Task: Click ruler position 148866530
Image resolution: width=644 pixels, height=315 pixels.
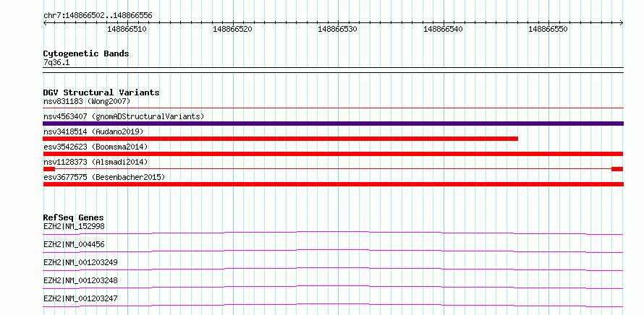Action: pyautogui.click(x=338, y=29)
